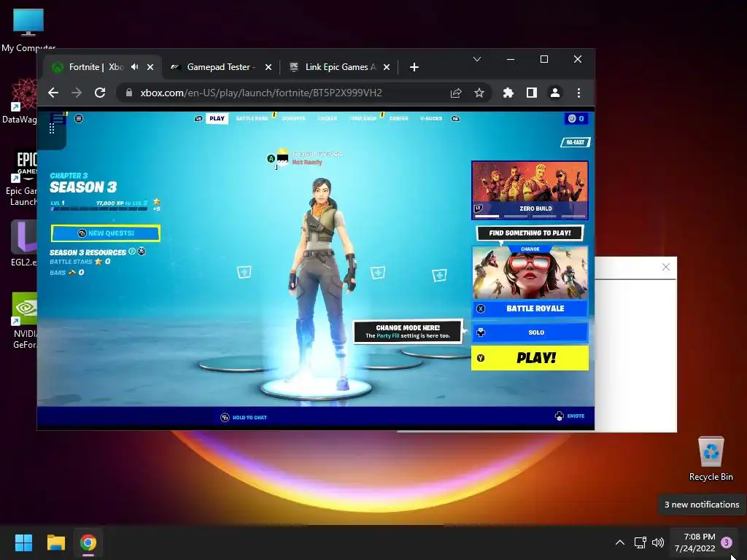Click the Season 3 resources help icon
747x560 pixels.
[x=132, y=252]
